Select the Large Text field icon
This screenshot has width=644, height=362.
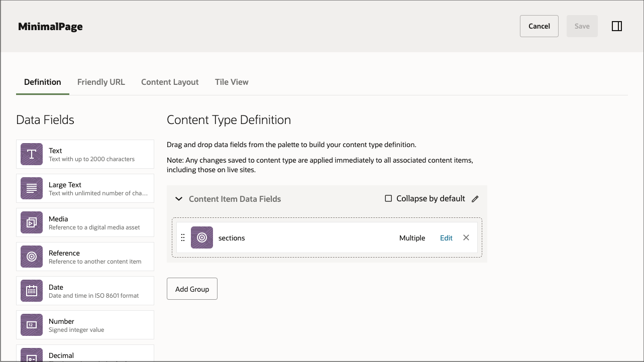tap(31, 188)
